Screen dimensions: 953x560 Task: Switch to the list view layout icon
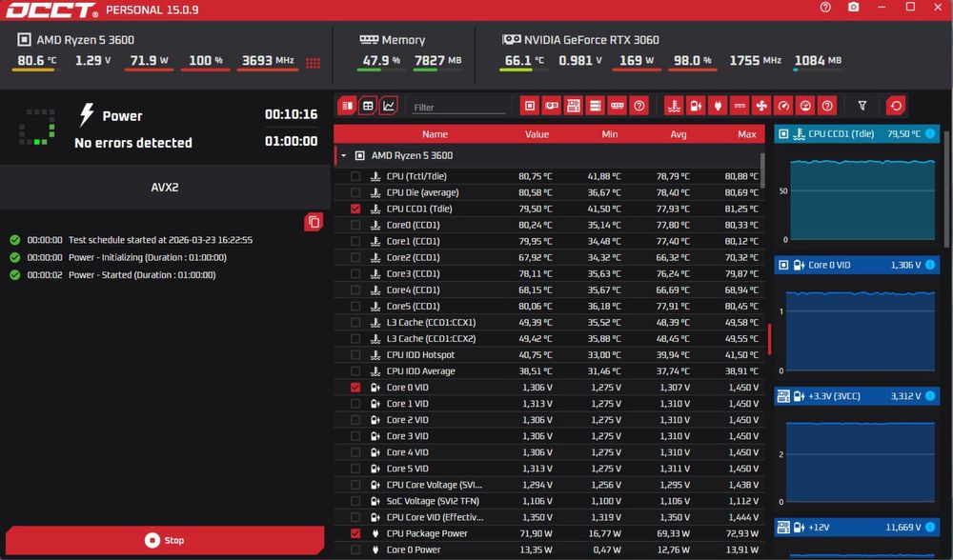(x=347, y=106)
